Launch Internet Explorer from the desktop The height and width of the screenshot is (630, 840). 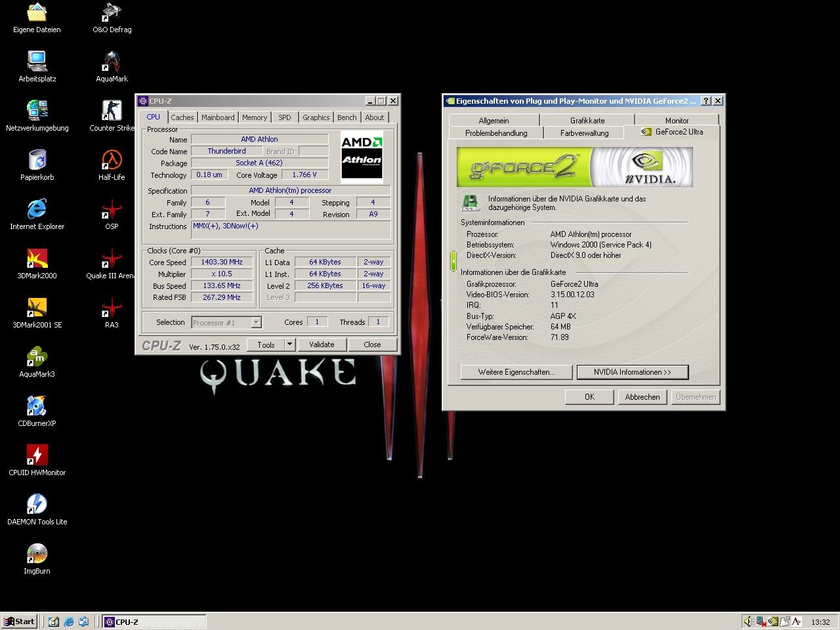37,215
